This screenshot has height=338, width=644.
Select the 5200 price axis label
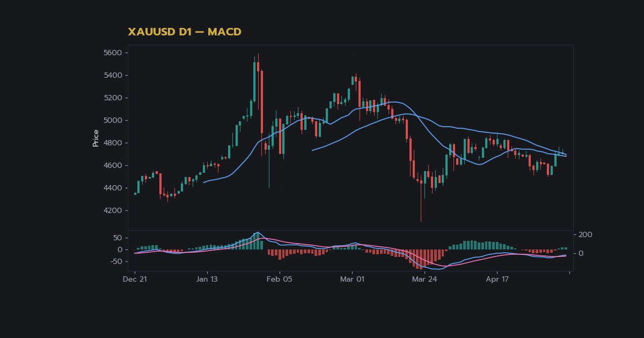pyautogui.click(x=112, y=98)
